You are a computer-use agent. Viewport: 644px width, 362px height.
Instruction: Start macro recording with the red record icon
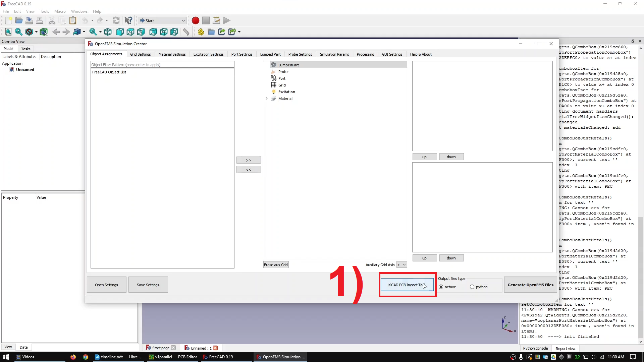195,20
